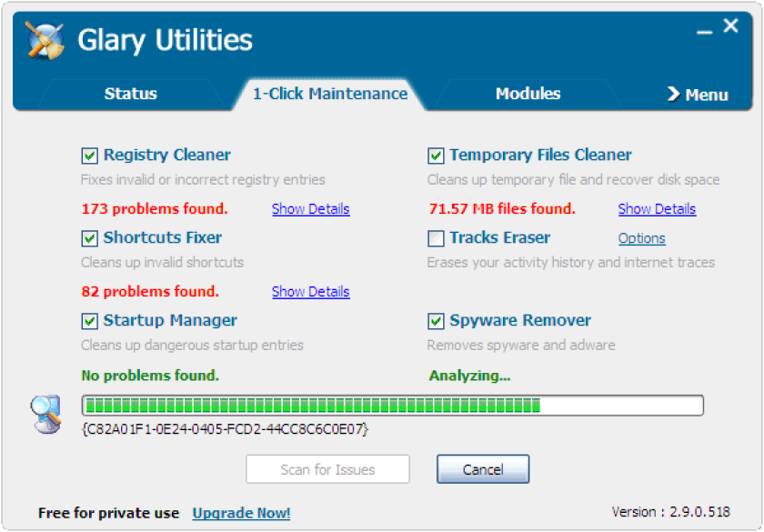Uncheck the Temporary Files Cleaner checkbox
The height and width of the screenshot is (532, 764).
[x=436, y=156]
